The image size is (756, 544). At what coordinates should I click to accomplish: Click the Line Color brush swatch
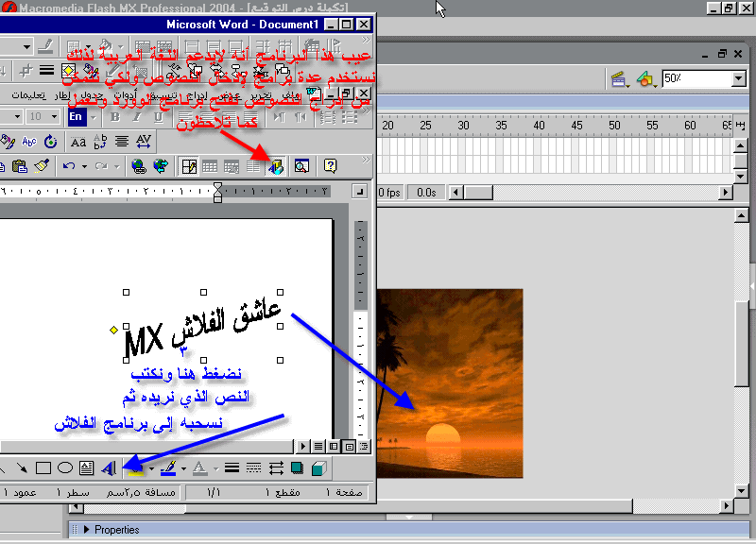[x=169, y=467]
